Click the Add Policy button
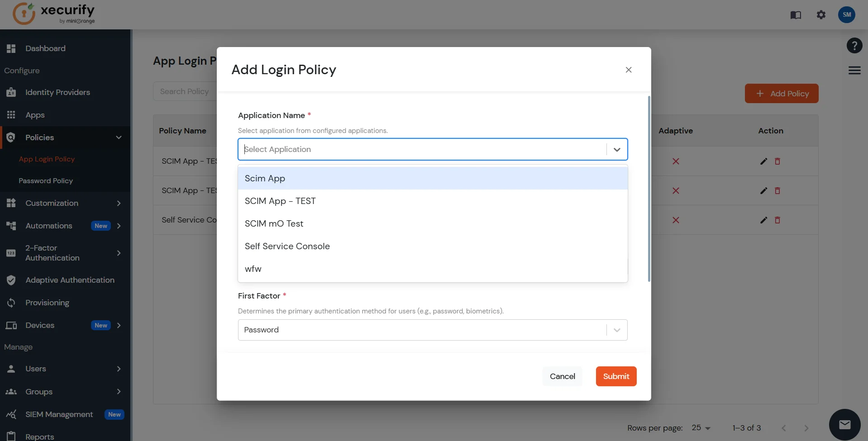The height and width of the screenshot is (441, 868). pos(782,94)
